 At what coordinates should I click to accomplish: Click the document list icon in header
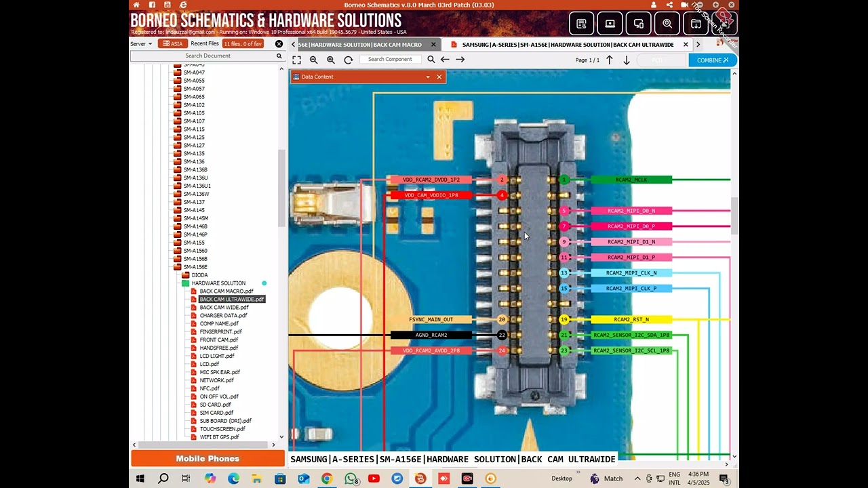pyautogui.click(x=581, y=24)
